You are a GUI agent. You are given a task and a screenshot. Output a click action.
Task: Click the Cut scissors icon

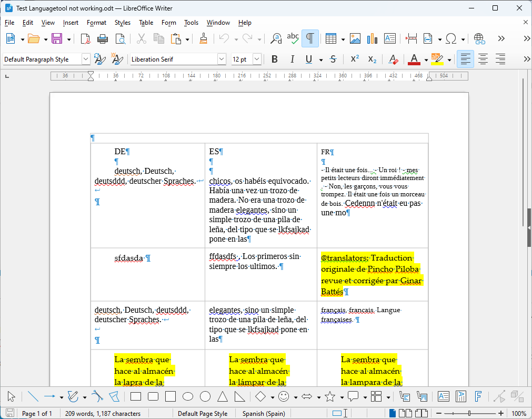pyautogui.click(x=141, y=38)
